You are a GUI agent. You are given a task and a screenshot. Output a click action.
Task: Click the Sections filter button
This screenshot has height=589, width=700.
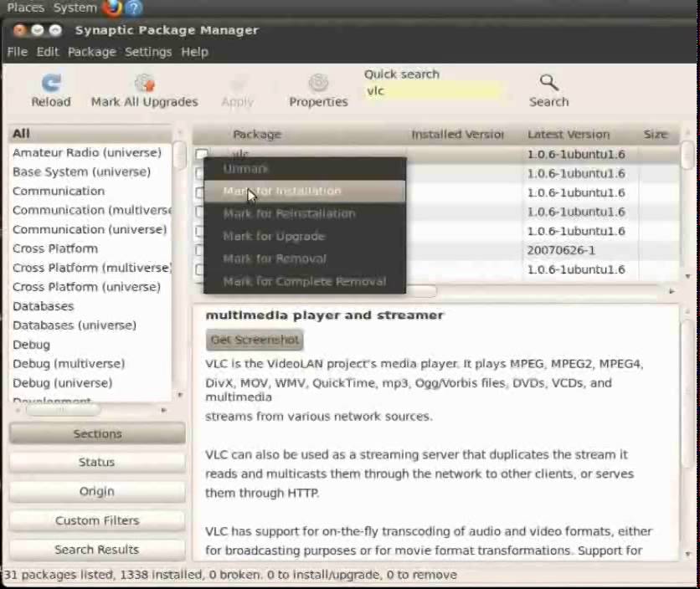coord(97,433)
